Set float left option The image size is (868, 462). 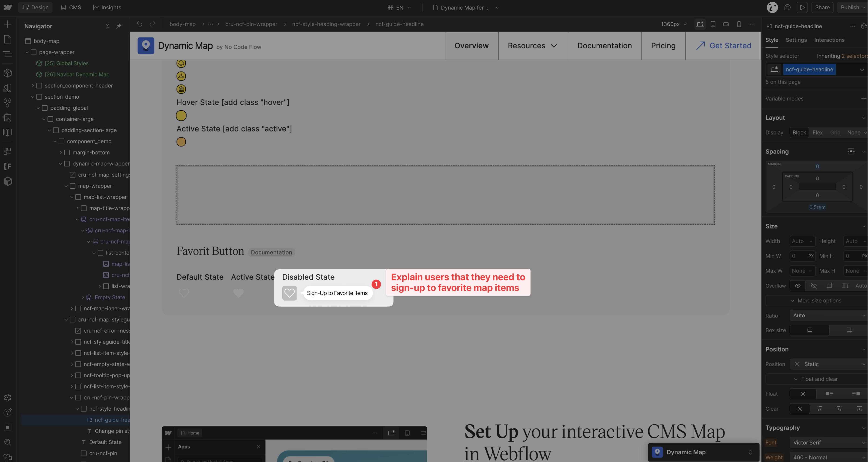(x=829, y=394)
